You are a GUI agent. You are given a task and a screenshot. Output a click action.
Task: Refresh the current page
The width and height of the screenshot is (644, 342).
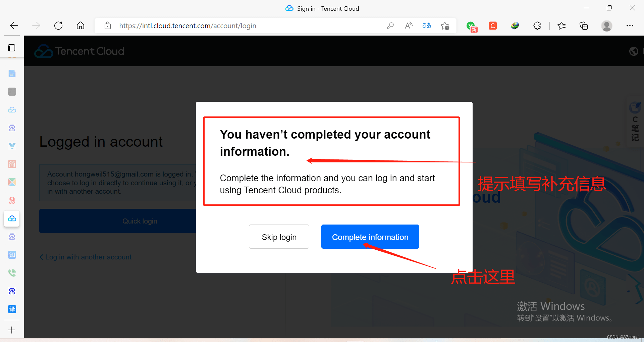[58, 26]
